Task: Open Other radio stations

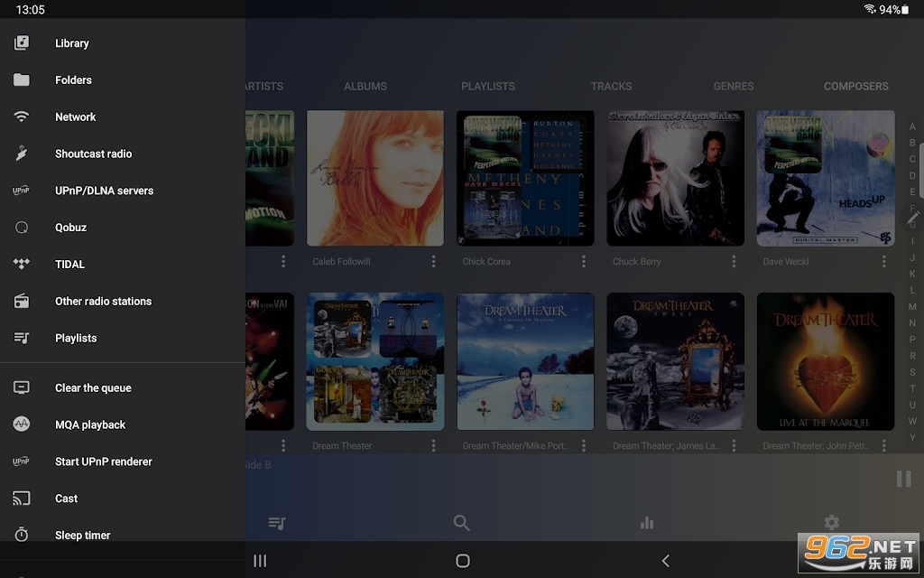Action: 103,302
